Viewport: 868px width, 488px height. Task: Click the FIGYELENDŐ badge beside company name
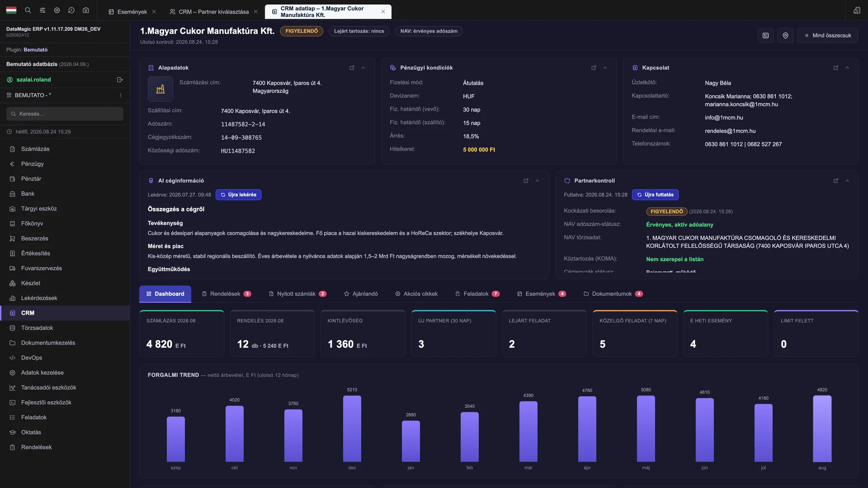(x=301, y=31)
